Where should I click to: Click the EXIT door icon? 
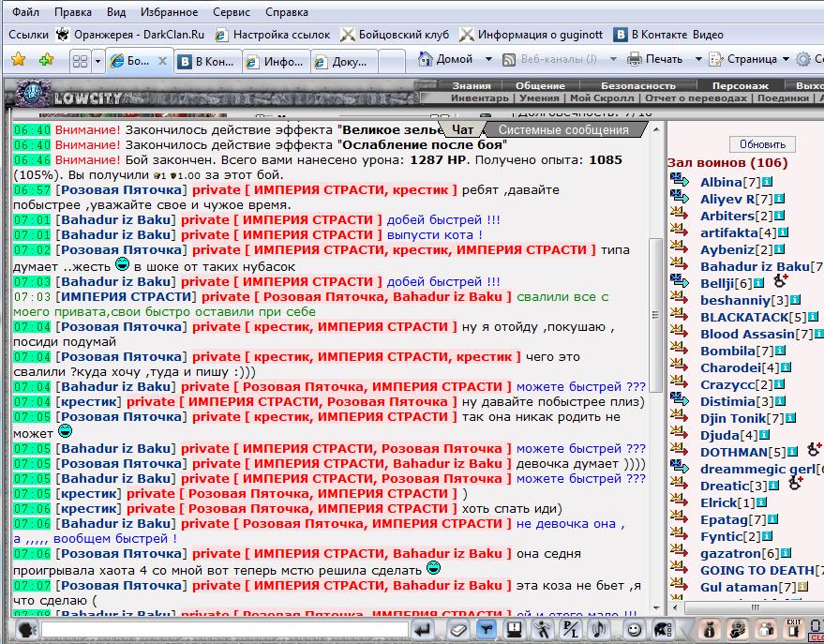pyautogui.click(x=794, y=629)
